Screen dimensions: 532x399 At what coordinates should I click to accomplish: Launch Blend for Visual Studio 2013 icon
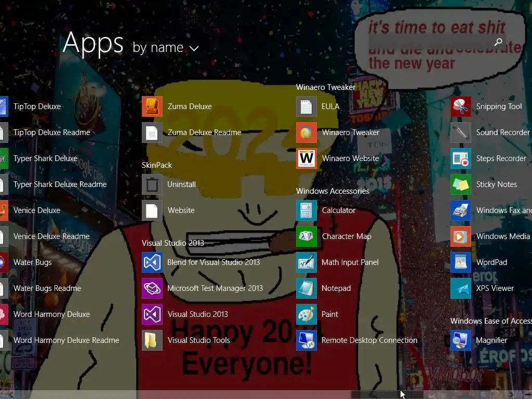point(152,262)
